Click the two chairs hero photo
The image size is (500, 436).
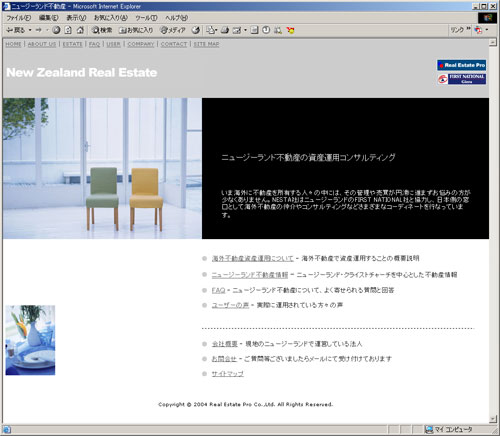click(102, 168)
